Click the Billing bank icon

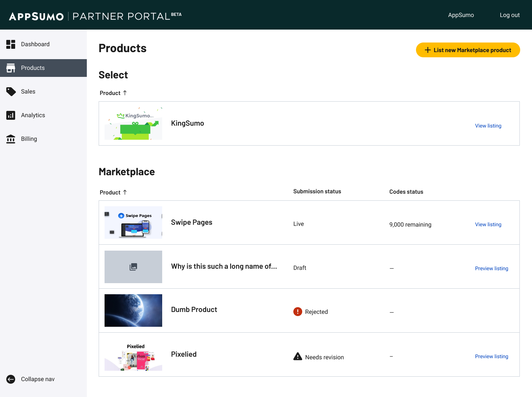[x=11, y=139]
